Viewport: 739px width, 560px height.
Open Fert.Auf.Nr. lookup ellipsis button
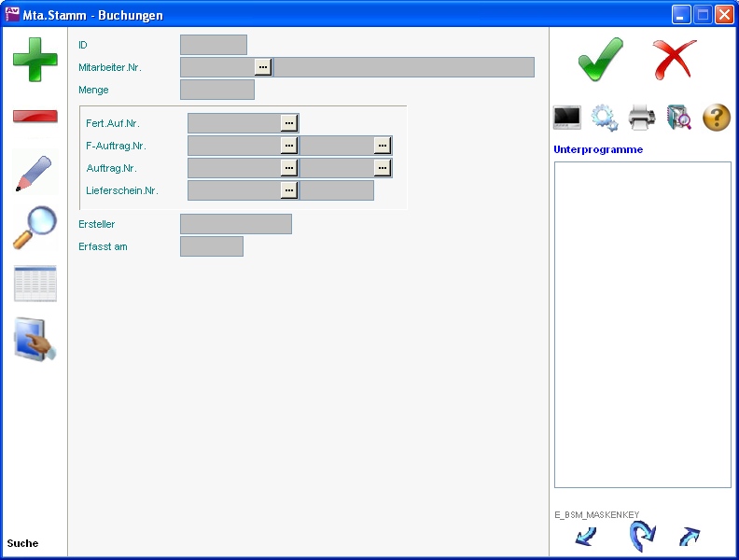pos(289,123)
